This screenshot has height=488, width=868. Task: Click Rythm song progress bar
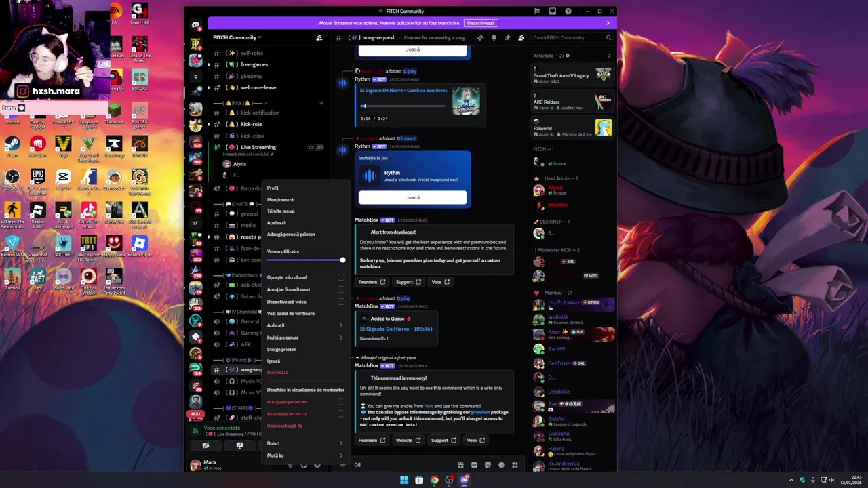click(403, 106)
